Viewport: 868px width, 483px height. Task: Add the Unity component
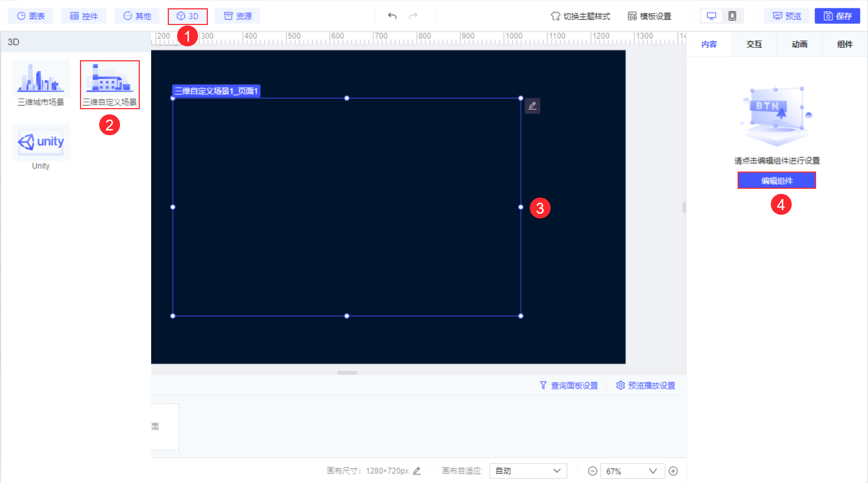[x=41, y=147]
